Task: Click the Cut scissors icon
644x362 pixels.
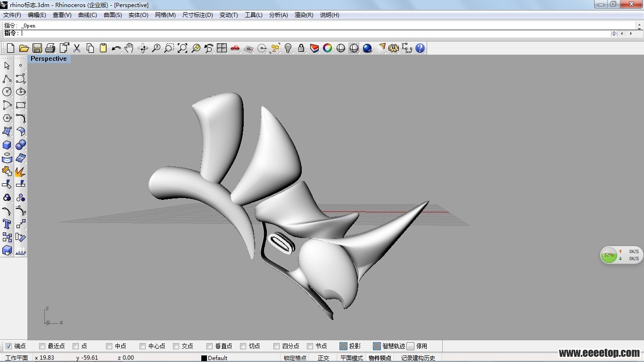Action: 76,48
